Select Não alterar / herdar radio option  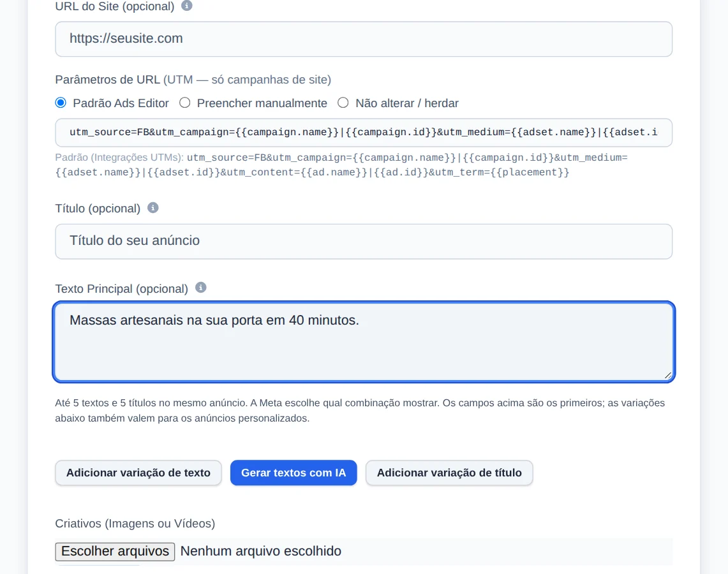343,103
